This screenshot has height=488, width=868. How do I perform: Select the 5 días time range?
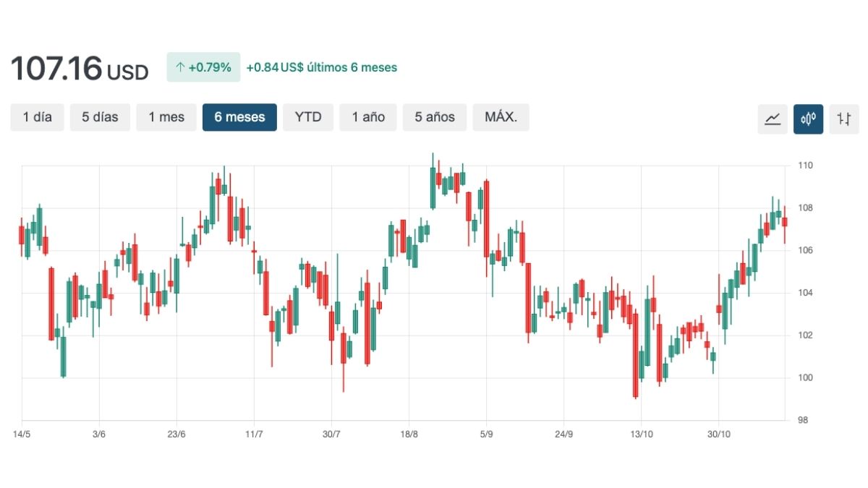[100, 117]
